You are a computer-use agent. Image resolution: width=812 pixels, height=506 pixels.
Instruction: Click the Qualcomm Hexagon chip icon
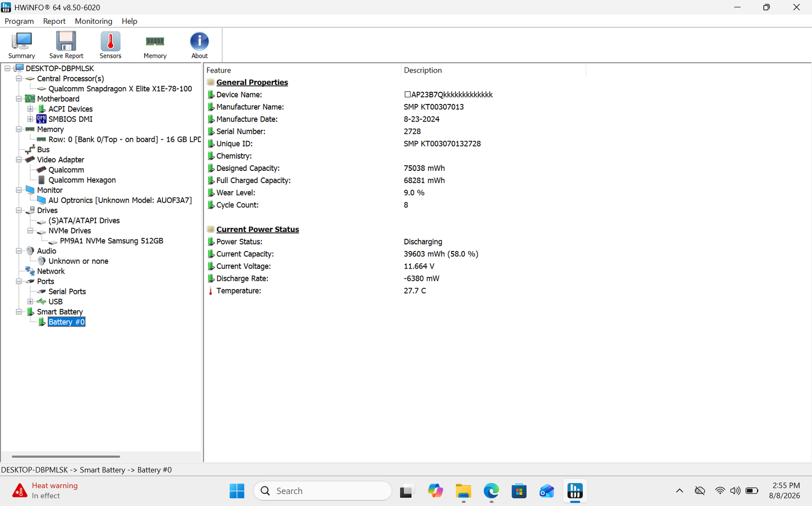pos(42,180)
